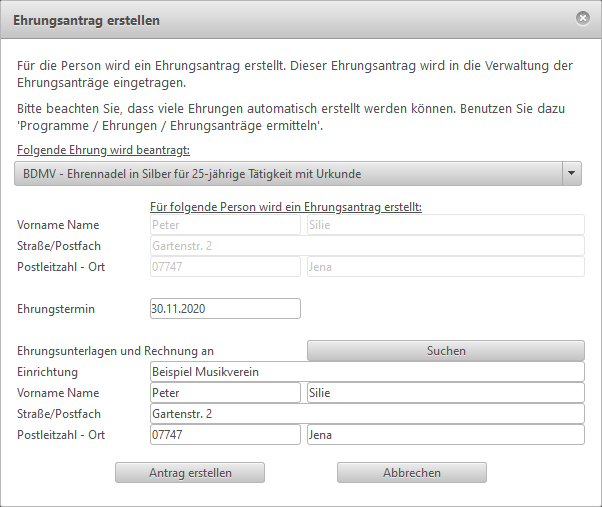Click the disabled Ort field Jena at top

point(446,267)
